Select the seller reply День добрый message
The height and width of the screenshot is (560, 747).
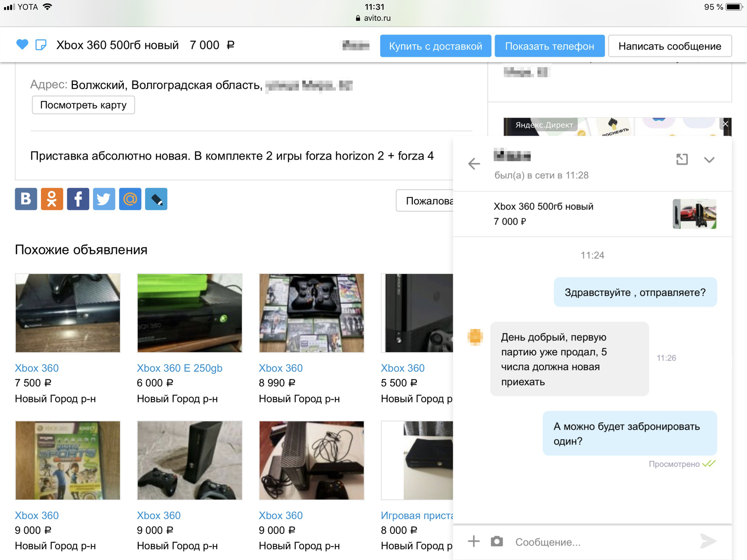(570, 359)
